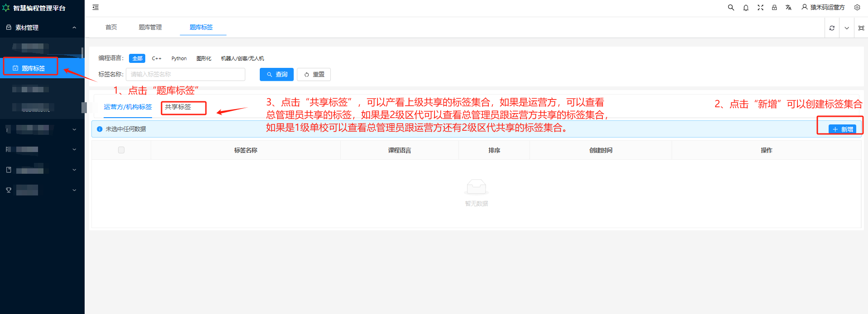Click the lock screen icon

coord(774,8)
